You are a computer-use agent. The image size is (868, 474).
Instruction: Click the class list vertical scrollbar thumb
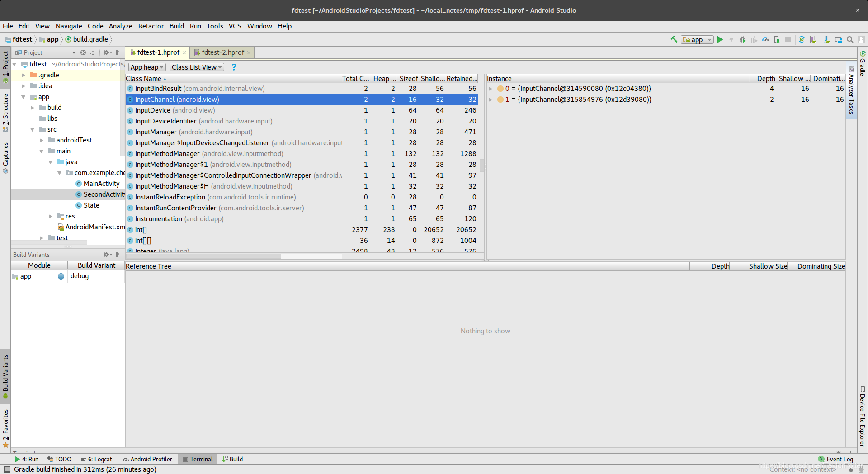coord(482,165)
